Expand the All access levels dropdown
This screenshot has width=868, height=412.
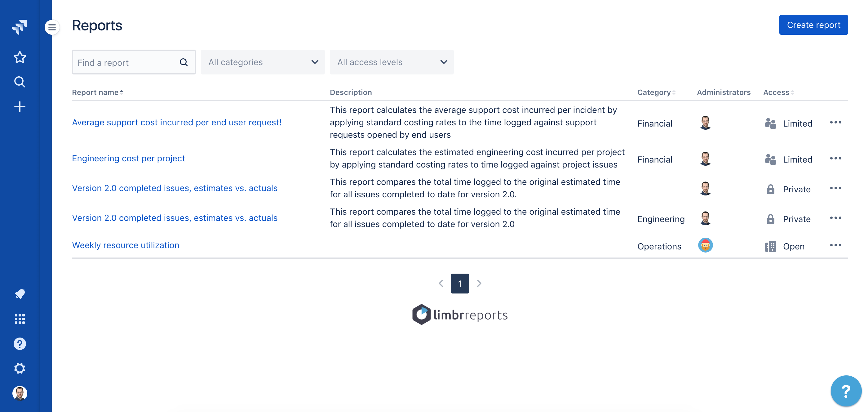click(391, 62)
